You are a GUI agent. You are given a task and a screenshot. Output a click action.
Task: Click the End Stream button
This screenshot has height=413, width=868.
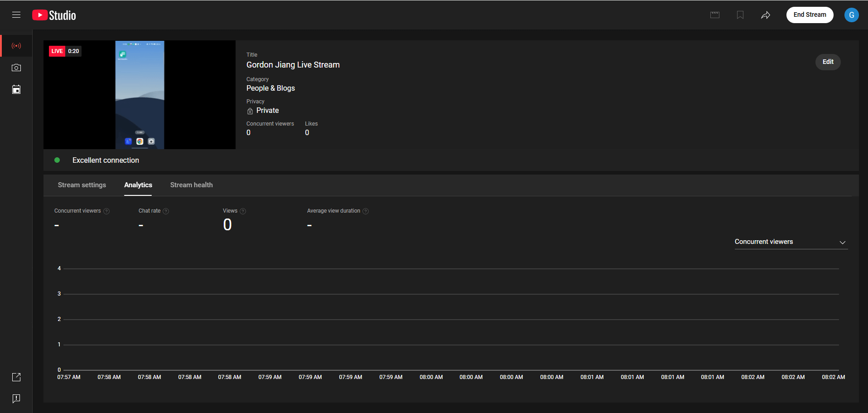810,15
